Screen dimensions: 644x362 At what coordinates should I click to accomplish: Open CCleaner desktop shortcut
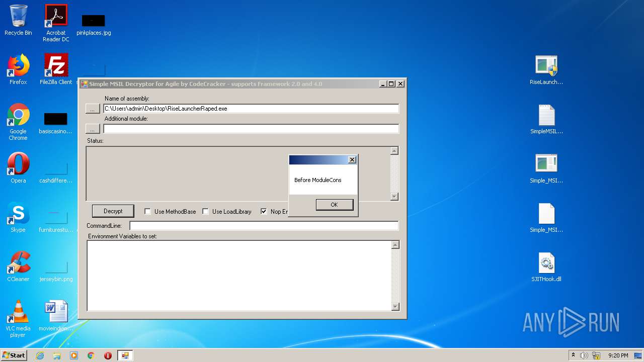(18, 266)
